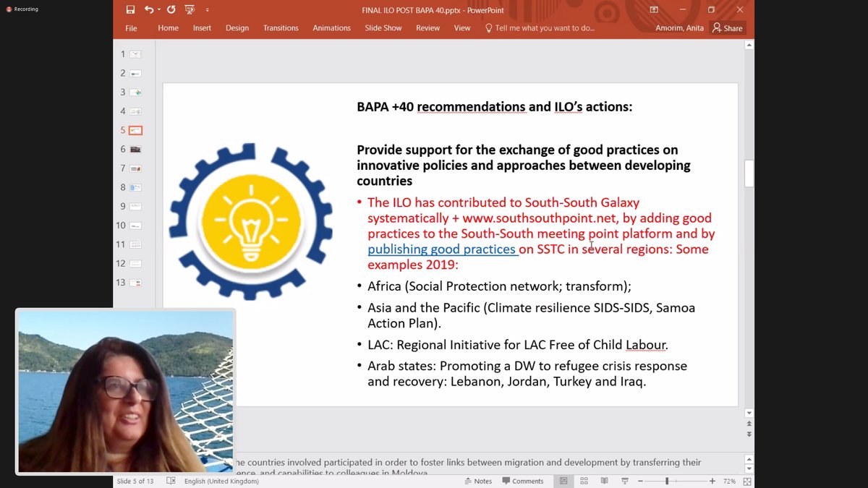Select slide 13 thumbnail

pos(135,283)
